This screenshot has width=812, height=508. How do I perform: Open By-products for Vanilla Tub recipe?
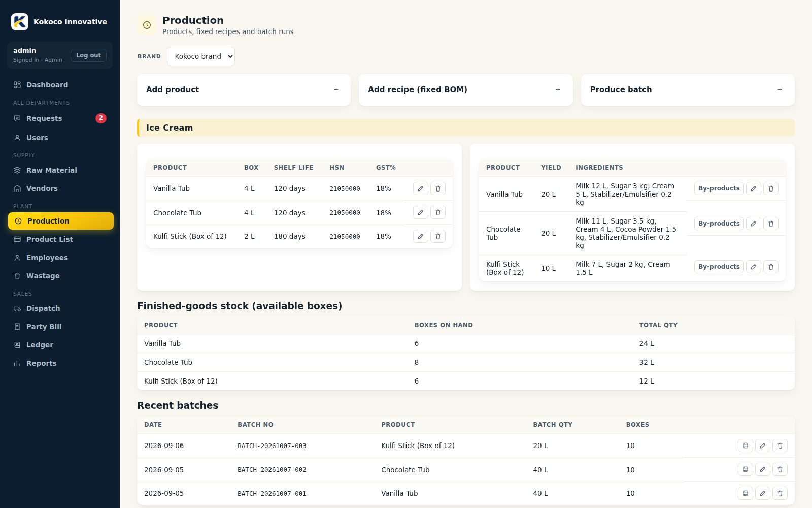719,188
